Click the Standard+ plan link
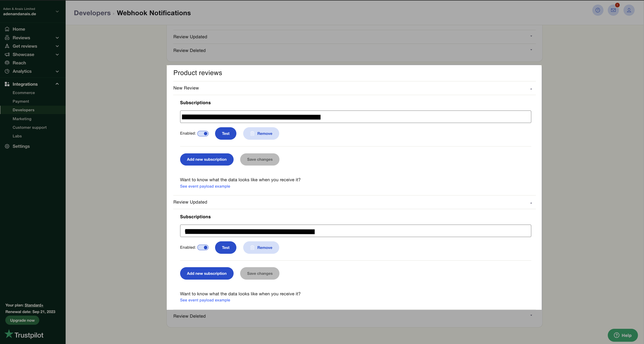Screen dimensions: 644x344 (x=34, y=305)
